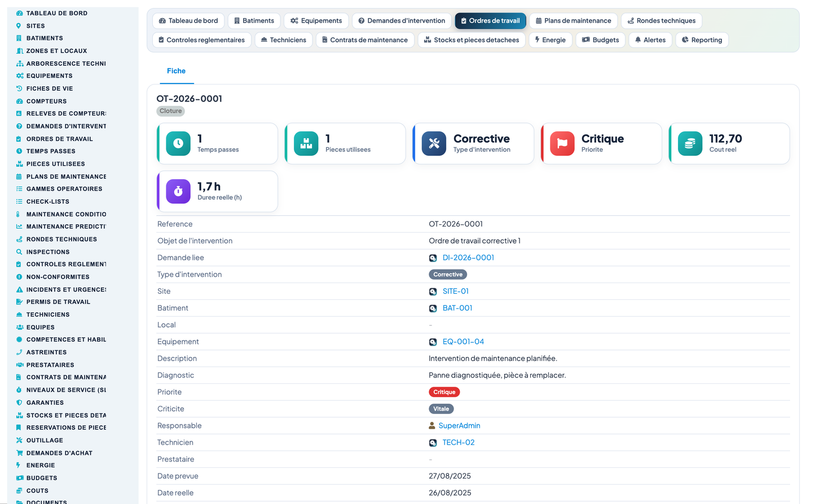Image resolution: width=815 pixels, height=504 pixels.
Task: Click the coins icon on Cout reel card
Action: pos(690,143)
